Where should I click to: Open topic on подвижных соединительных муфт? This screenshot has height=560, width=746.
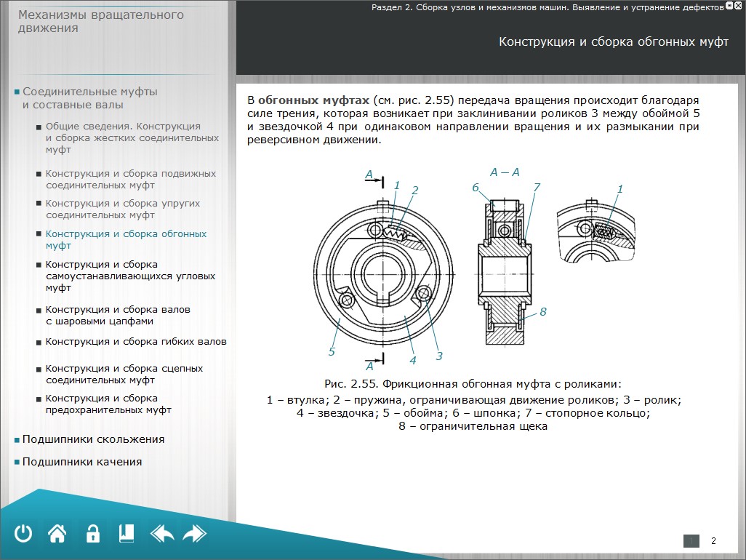pos(130,180)
